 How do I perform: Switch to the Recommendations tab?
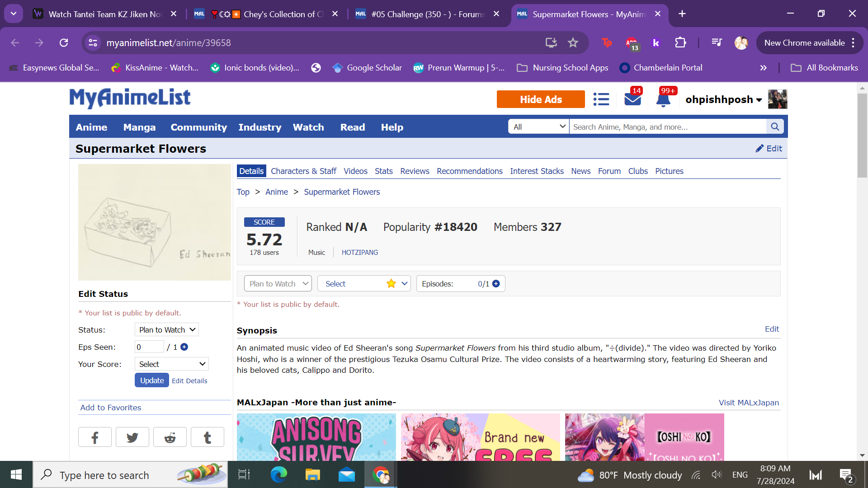pyautogui.click(x=469, y=171)
